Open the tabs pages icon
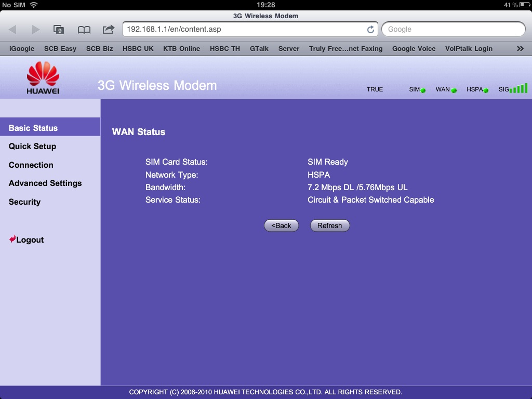532x399 pixels. 59,30
